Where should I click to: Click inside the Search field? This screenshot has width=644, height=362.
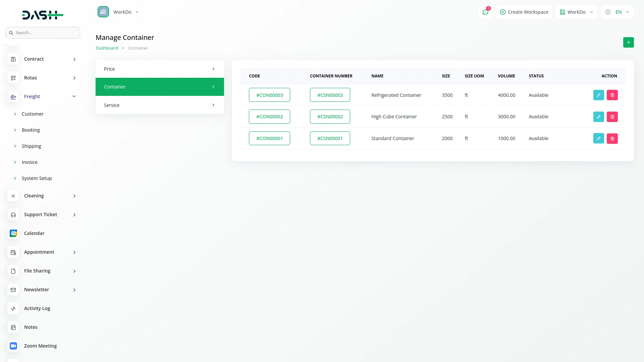pyautogui.click(x=43, y=33)
